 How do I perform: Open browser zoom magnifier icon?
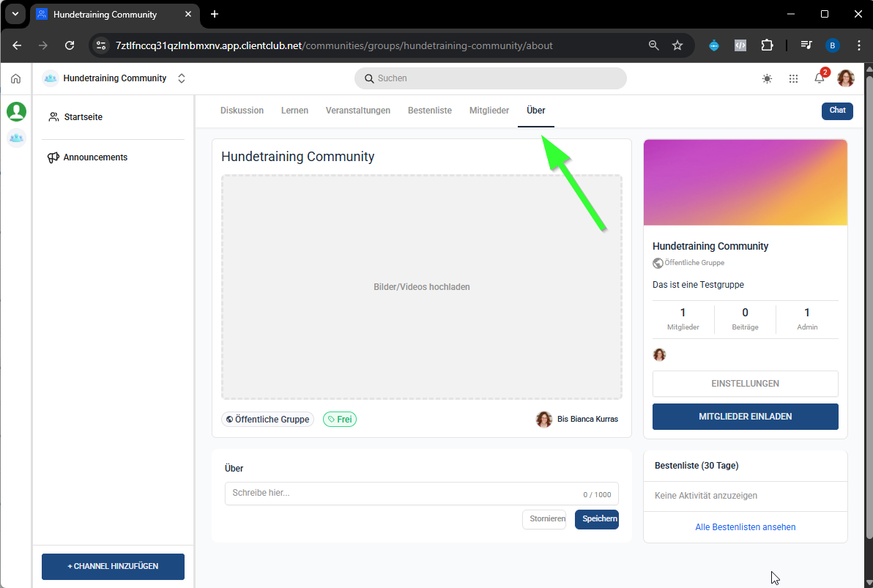[653, 45]
